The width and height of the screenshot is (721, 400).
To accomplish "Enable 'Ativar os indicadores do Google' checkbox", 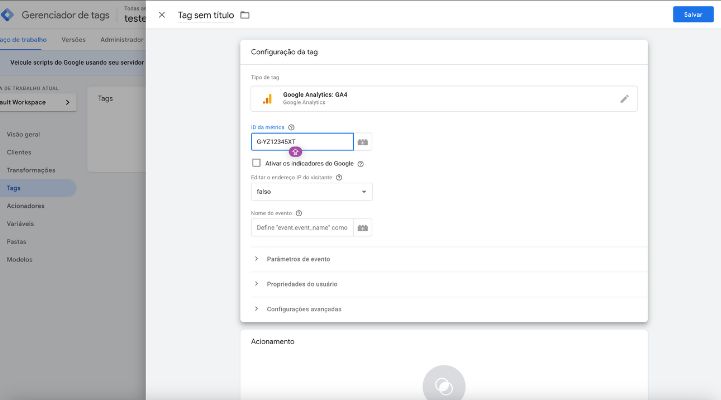I will tap(256, 163).
